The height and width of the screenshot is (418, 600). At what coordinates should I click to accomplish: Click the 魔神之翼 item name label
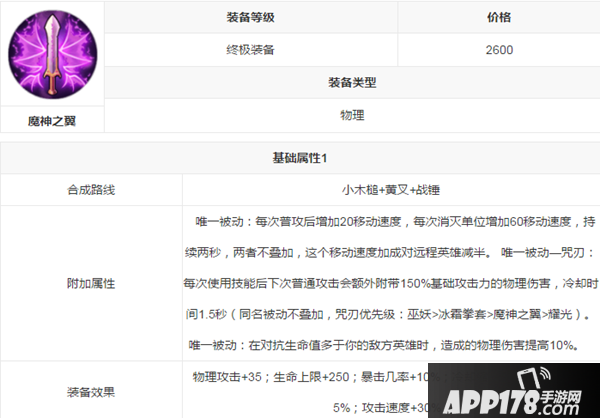52,120
